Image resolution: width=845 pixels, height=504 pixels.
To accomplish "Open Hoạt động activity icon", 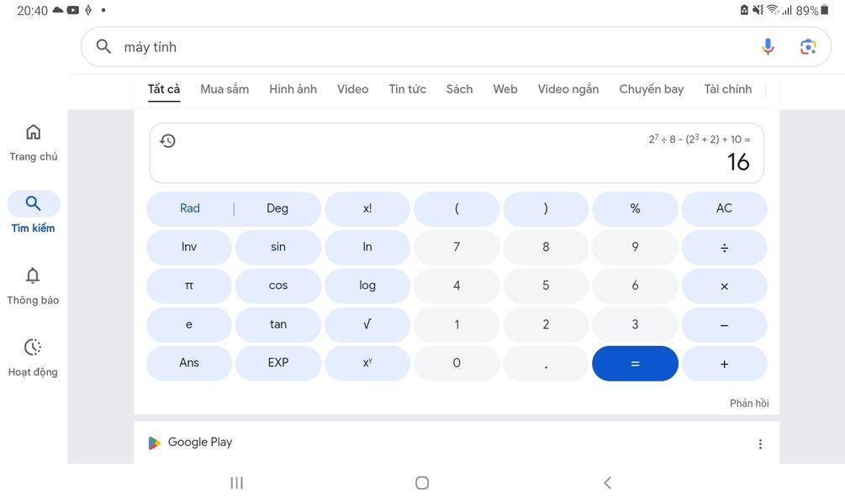I will [33, 347].
